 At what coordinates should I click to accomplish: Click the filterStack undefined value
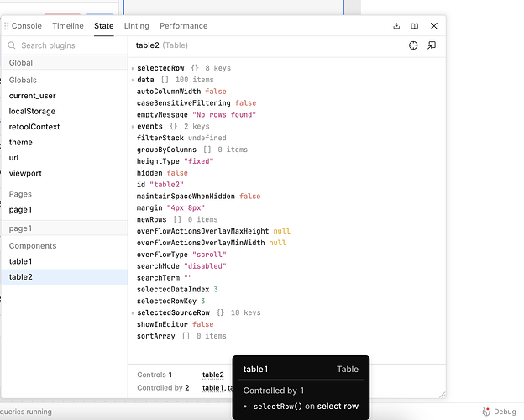(x=207, y=138)
